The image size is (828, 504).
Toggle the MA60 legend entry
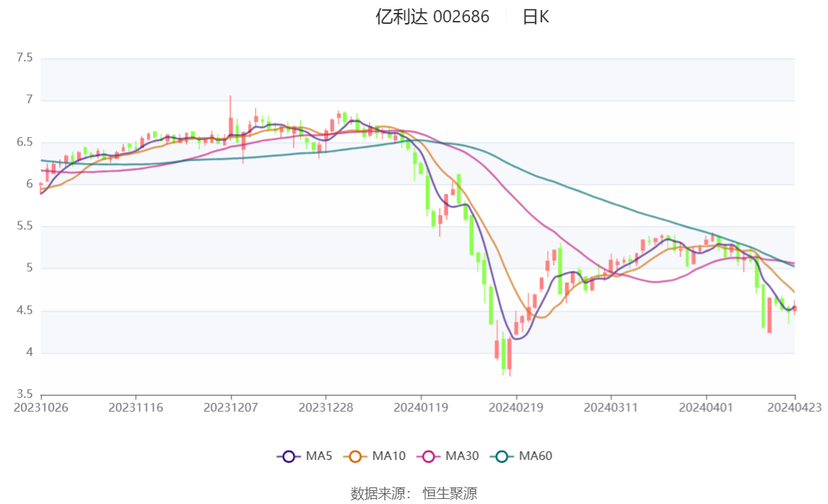pyautogui.click(x=521, y=456)
